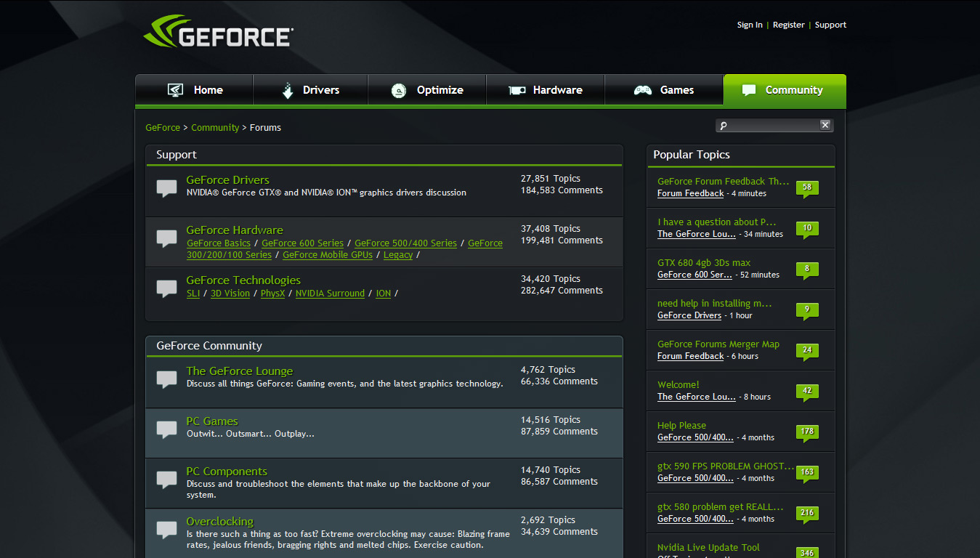Viewport: 980px width, 558px height.
Task: Click the 10 comments badge
Action: (x=807, y=229)
